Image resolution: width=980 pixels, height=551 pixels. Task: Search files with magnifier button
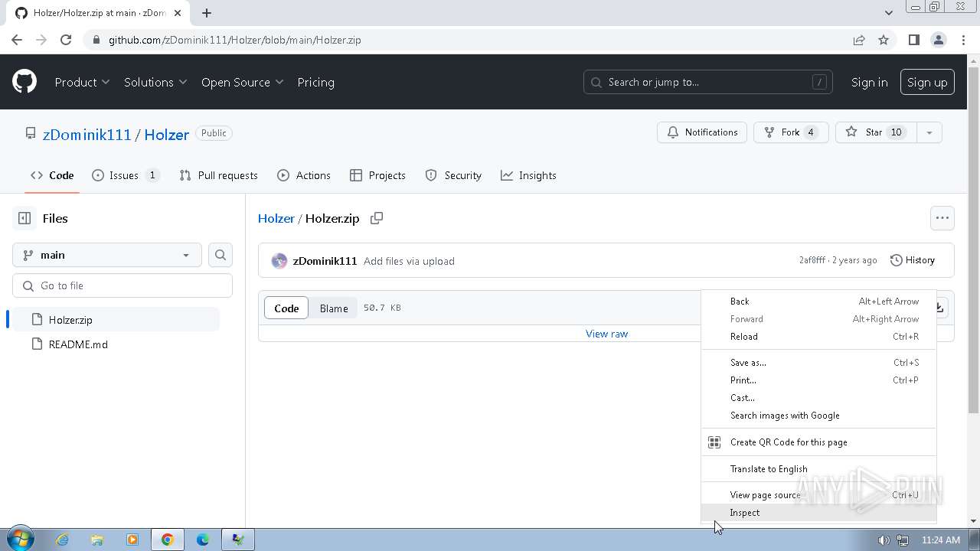[x=220, y=255]
